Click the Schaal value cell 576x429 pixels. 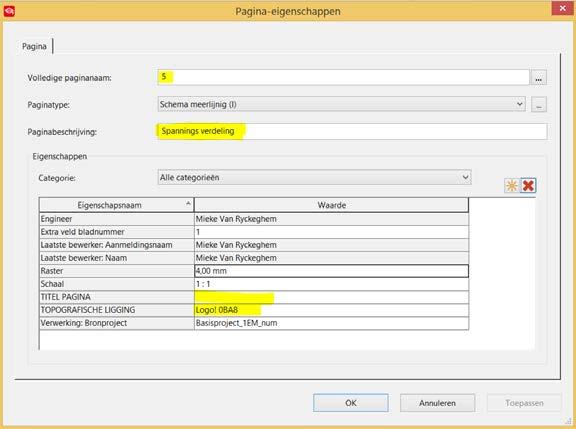331,284
